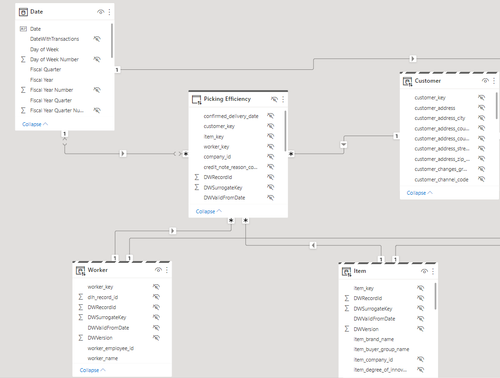Unhide customer_address in Customer table

coord(481,108)
